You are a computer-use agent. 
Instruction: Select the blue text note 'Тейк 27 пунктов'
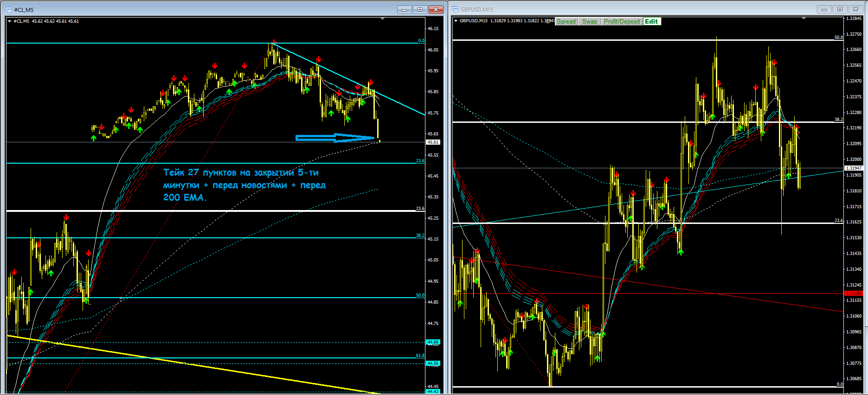pos(244,185)
